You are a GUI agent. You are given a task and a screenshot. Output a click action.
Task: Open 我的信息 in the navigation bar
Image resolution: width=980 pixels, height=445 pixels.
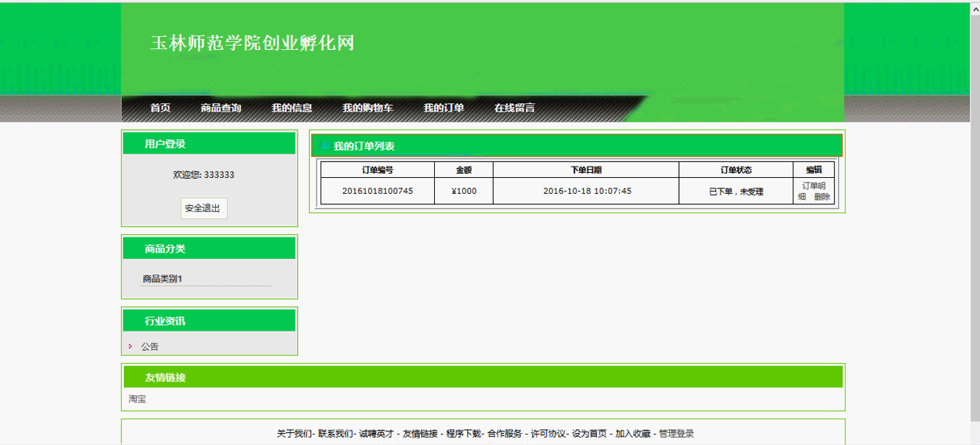(x=292, y=108)
